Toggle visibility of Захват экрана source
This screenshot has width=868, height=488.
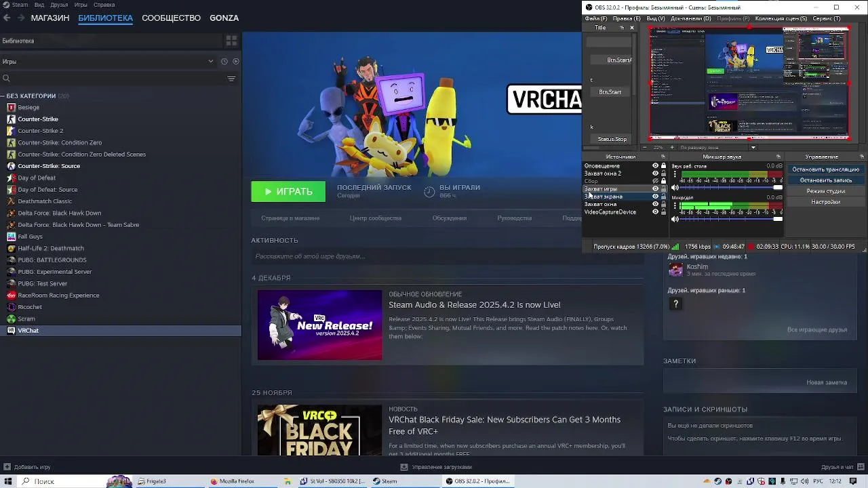point(655,197)
